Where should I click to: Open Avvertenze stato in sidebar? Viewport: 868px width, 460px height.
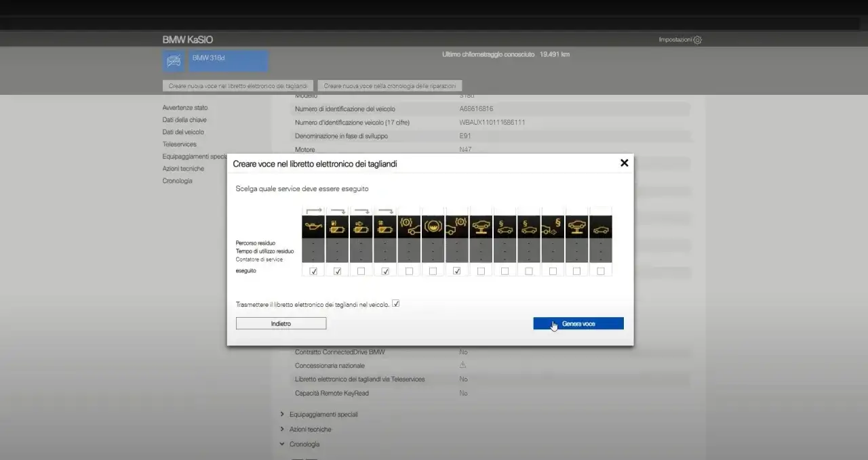[185, 108]
